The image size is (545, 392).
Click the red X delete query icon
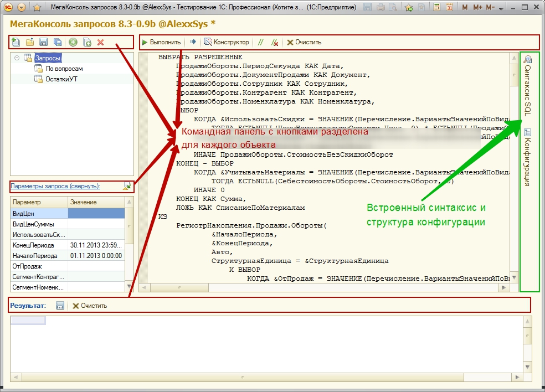click(100, 42)
